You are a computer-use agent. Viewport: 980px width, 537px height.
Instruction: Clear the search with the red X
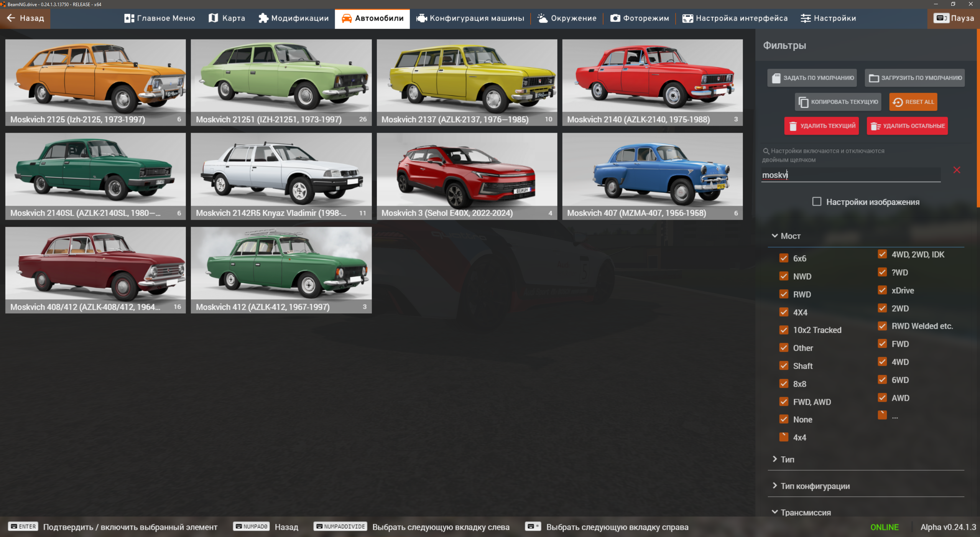[957, 170]
